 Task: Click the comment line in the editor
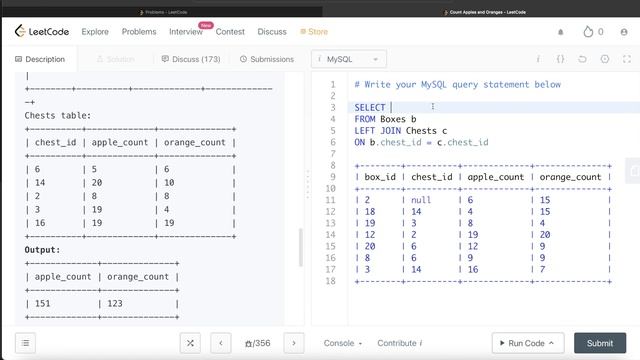pyautogui.click(x=458, y=84)
